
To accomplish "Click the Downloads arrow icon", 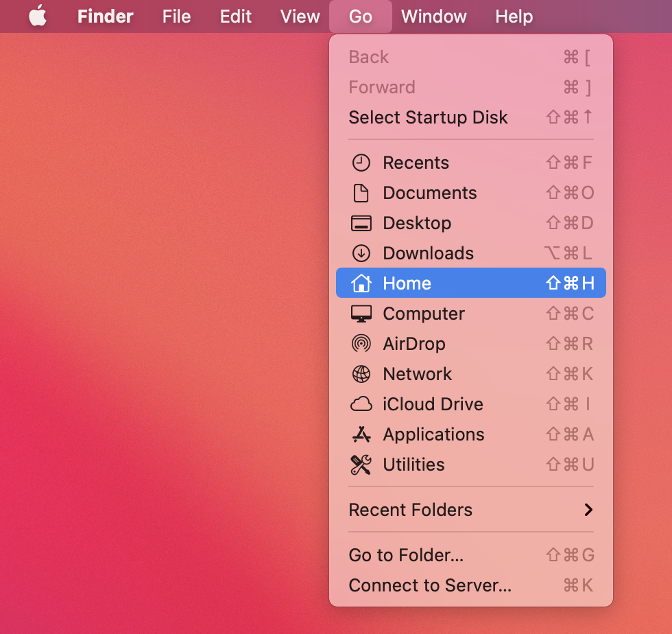I will (x=361, y=253).
